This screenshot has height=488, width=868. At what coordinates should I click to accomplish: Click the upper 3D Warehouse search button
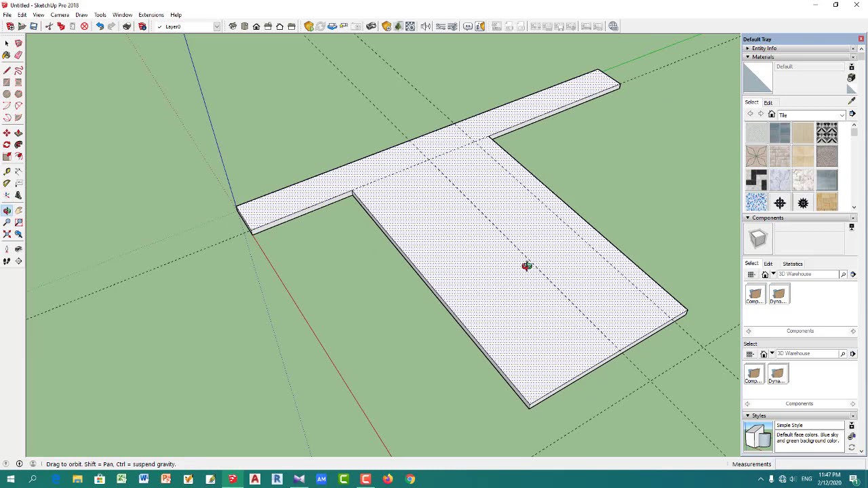coord(843,274)
